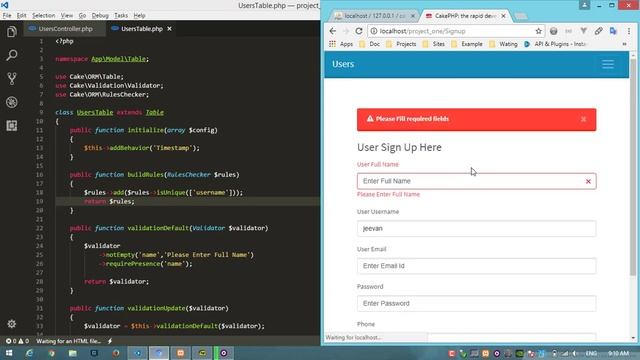Open the Apps shortcut in bookmarks bar
Viewport: 640px width, 360px height.
pyautogui.click(x=341, y=44)
